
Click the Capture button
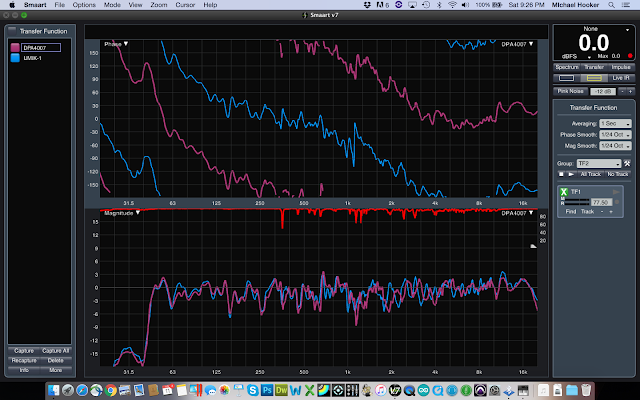pos(24,351)
